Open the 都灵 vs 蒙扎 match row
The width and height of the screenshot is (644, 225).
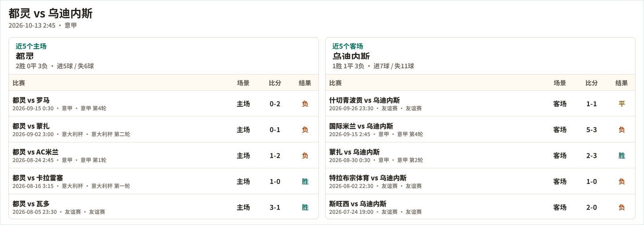pos(164,129)
